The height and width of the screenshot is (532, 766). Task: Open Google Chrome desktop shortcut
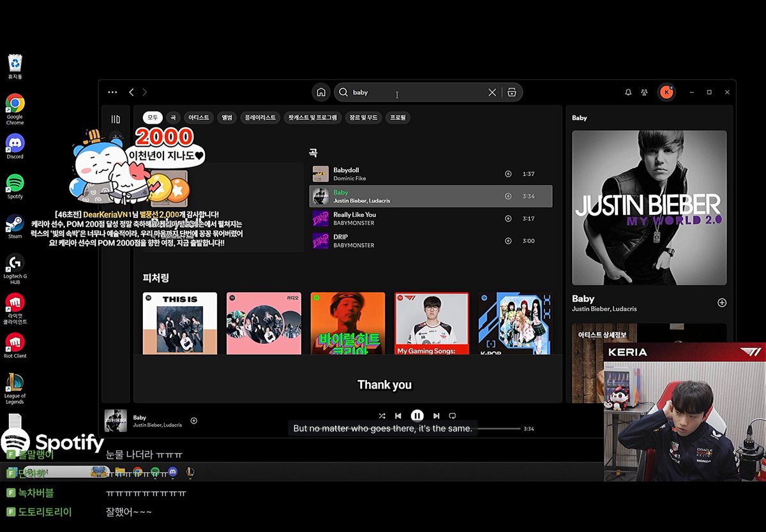(x=15, y=110)
